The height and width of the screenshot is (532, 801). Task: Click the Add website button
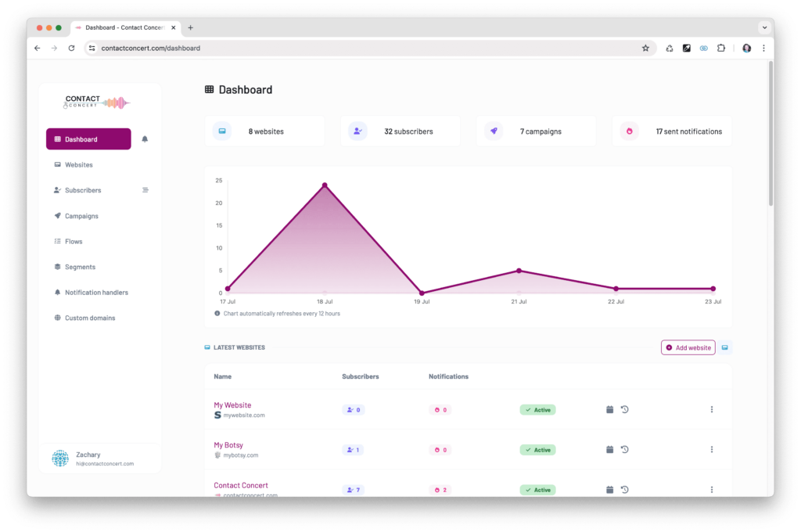point(688,347)
